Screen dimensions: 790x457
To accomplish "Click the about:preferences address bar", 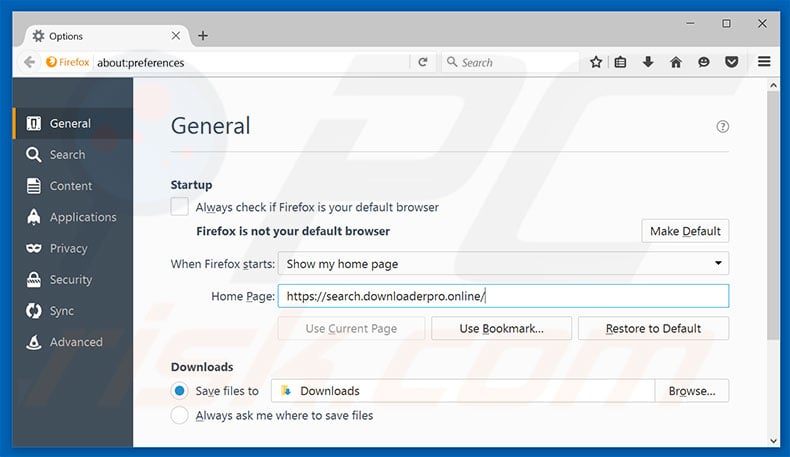I will [252, 62].
